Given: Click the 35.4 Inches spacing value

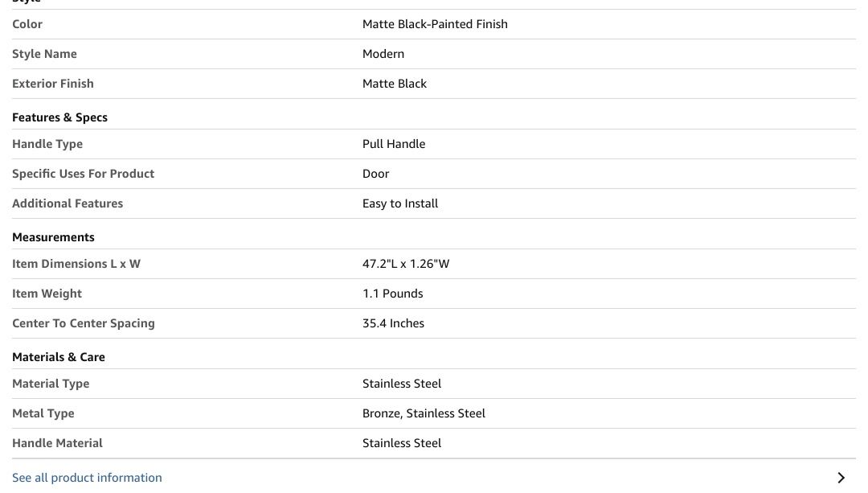Looking at the screenshot, I should tap(393, 323).
